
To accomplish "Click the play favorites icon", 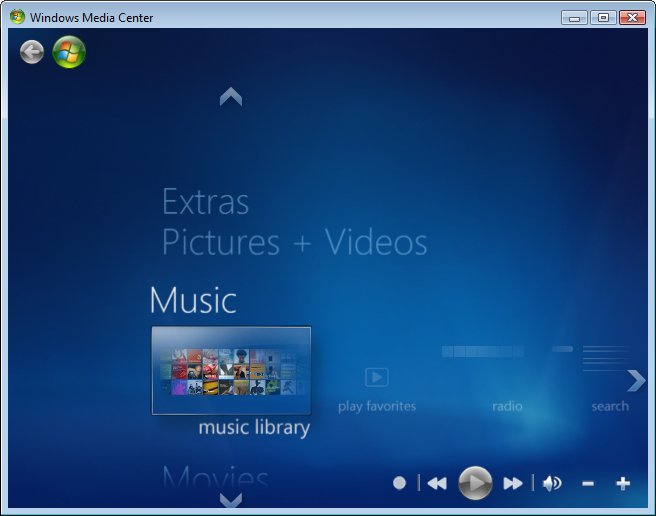I will (377, 377).
